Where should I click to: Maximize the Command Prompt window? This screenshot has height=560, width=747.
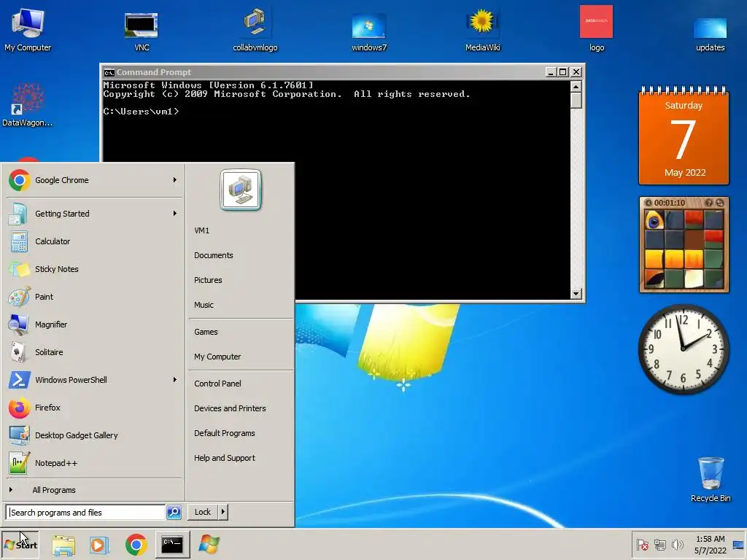pos(562,72)
